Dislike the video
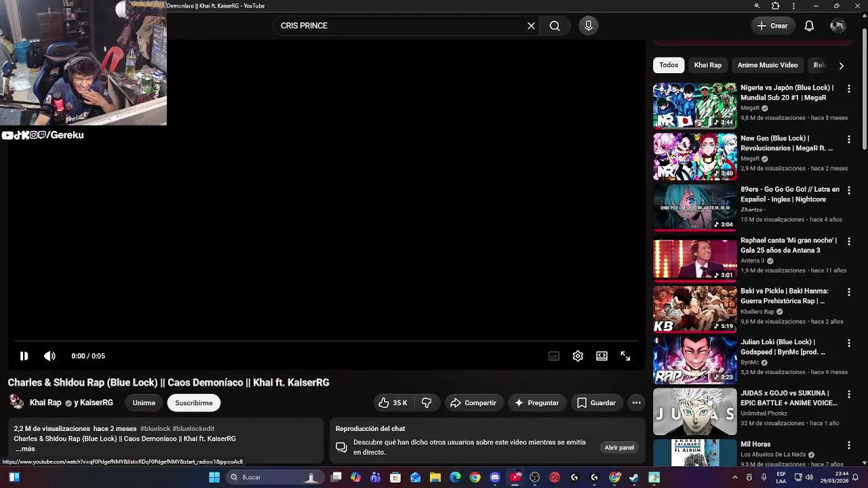This screenshot has height=488, width=868. [x=427, y=403]
